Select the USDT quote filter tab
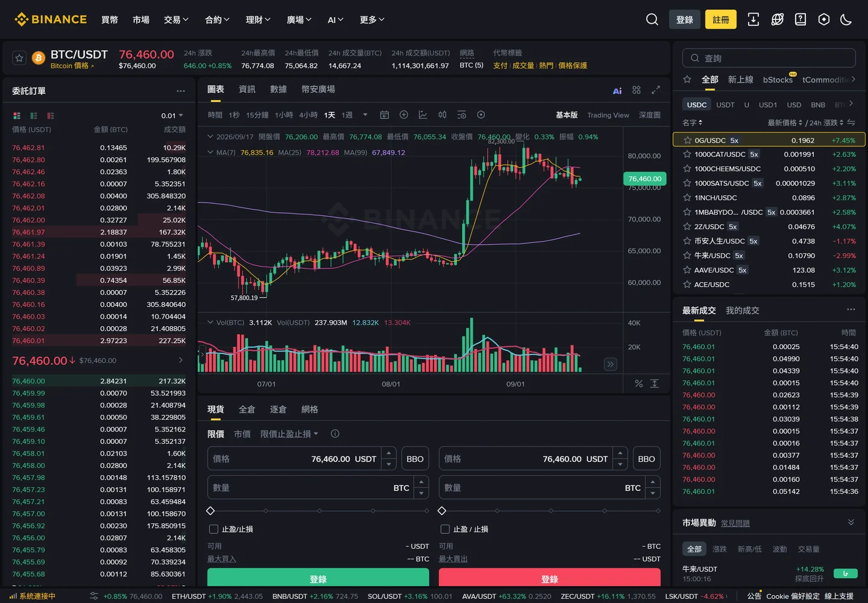The height and width of the screenshot is (603, 868). click(x=725, y=105)
